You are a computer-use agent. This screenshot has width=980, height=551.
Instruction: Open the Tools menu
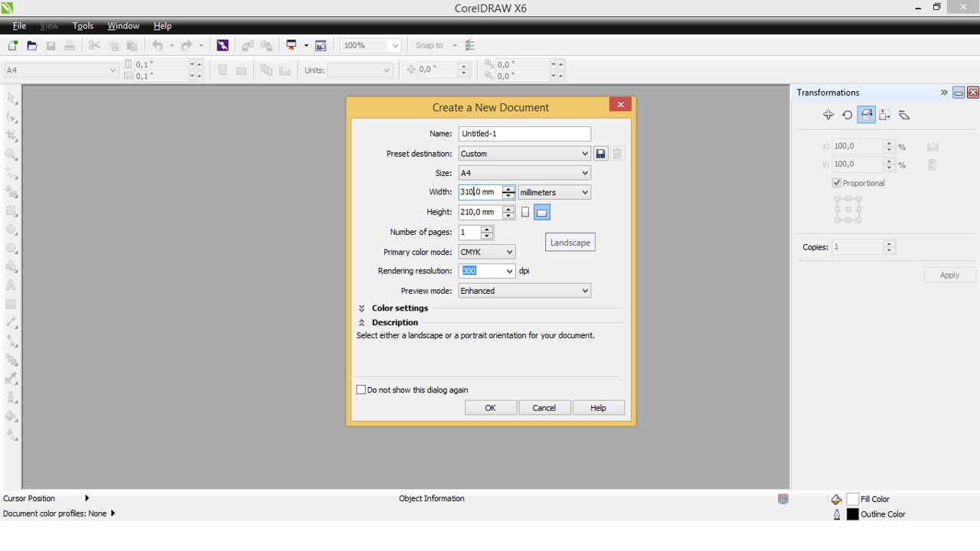point(83,26)
